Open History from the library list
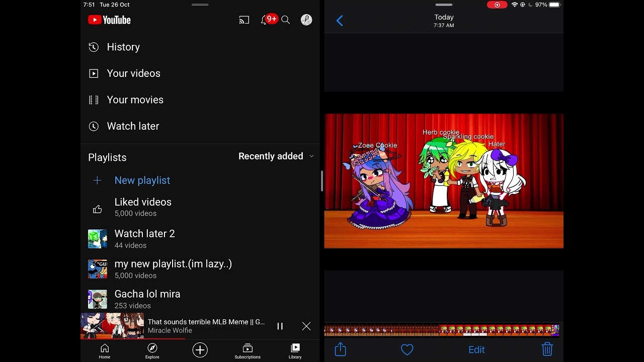The height and width of the screenshot is (362, 644). point(200,47)
